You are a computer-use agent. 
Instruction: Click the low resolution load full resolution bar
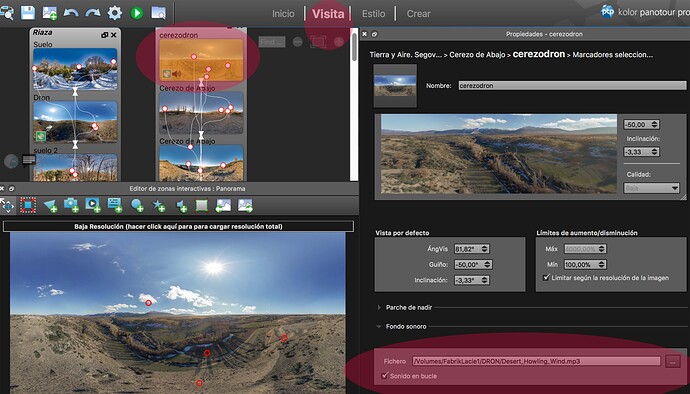pos(178,226)
